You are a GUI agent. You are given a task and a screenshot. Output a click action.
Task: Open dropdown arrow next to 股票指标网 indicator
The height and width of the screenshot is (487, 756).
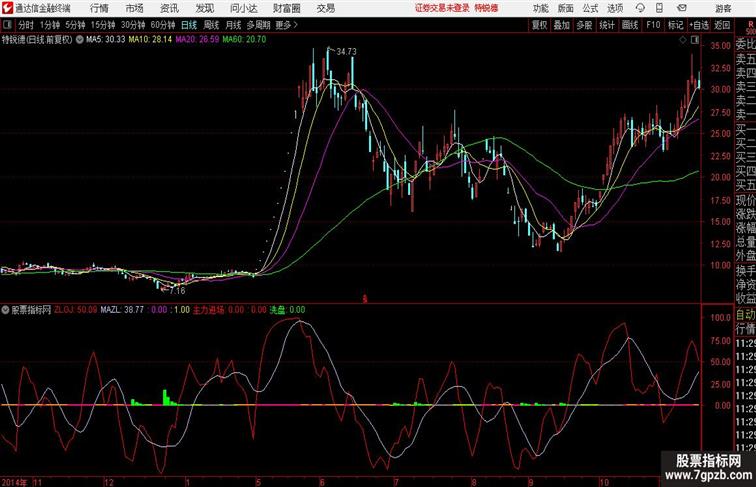5,310
